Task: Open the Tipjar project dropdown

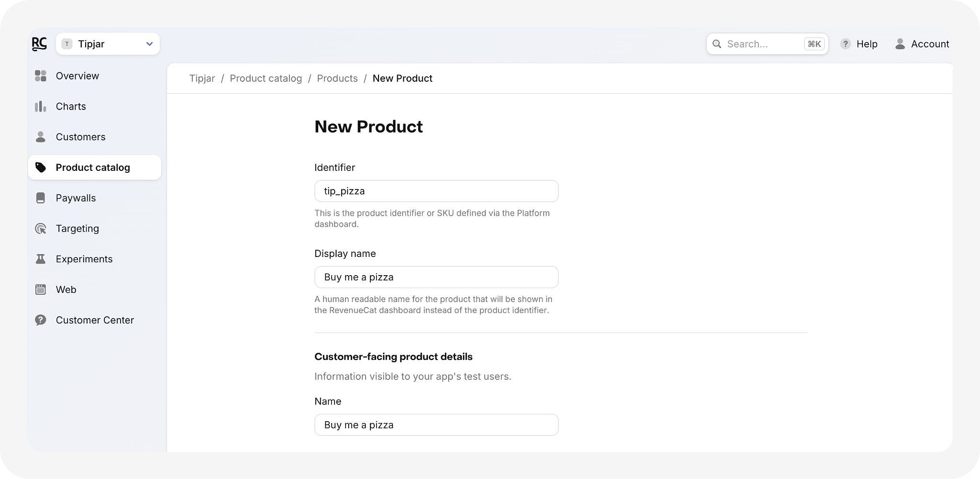Action: (x=108, y=44)
